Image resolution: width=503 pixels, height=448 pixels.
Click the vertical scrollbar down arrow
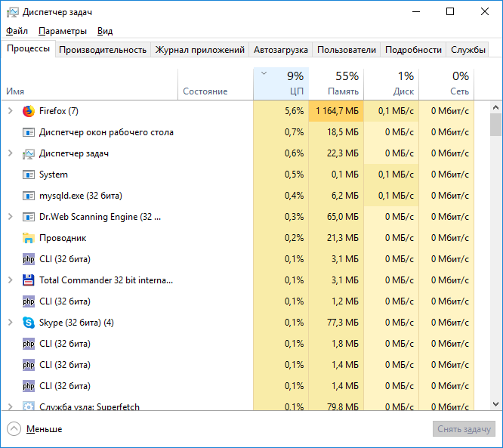495,404
